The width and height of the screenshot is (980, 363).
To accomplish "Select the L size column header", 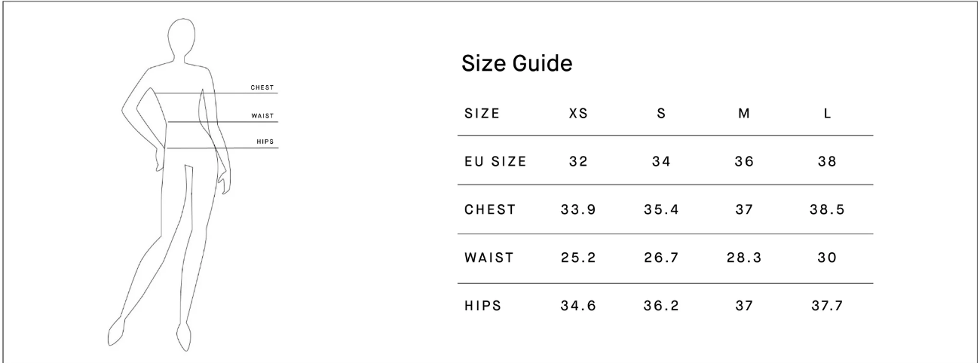I will tap(828, 114).
